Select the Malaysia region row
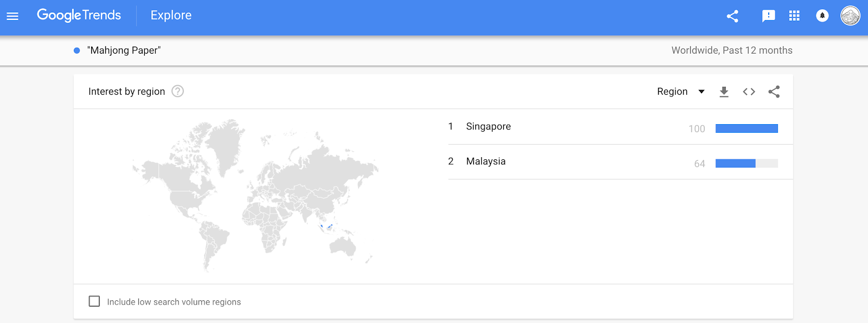Screen dimensions: 868x323 pyautogui.click(x=620, y=161)
